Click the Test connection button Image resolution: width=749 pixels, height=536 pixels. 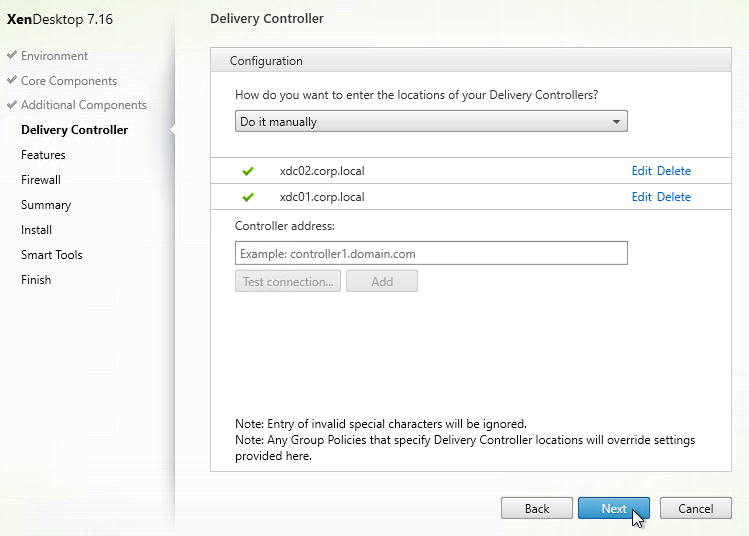(x=288, y=281)
